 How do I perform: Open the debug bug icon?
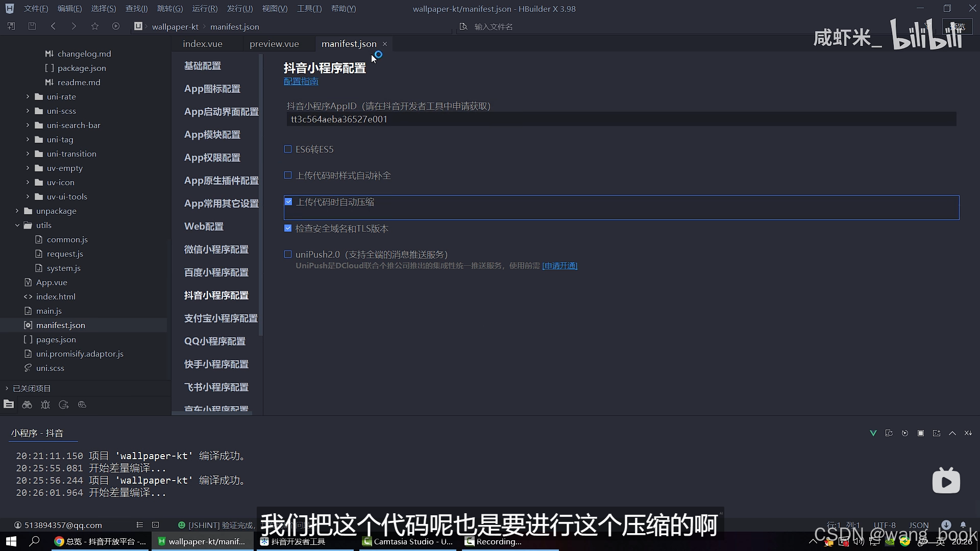45,405
